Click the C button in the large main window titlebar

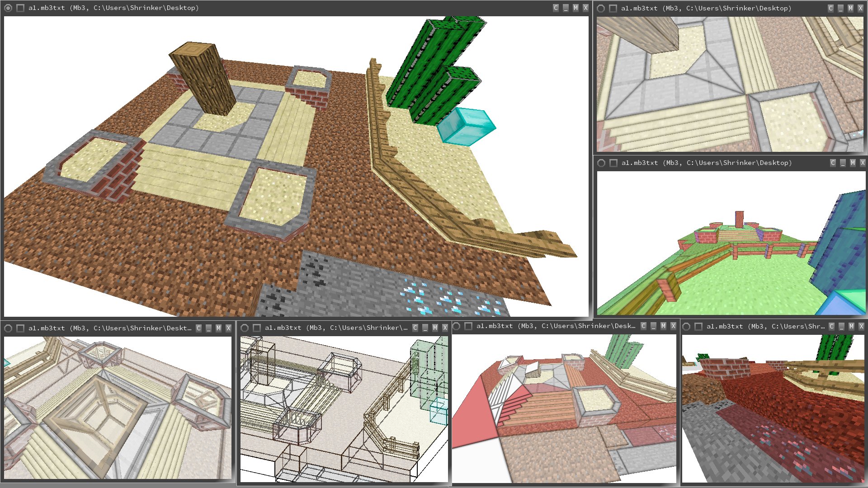(x=556, y=8)
